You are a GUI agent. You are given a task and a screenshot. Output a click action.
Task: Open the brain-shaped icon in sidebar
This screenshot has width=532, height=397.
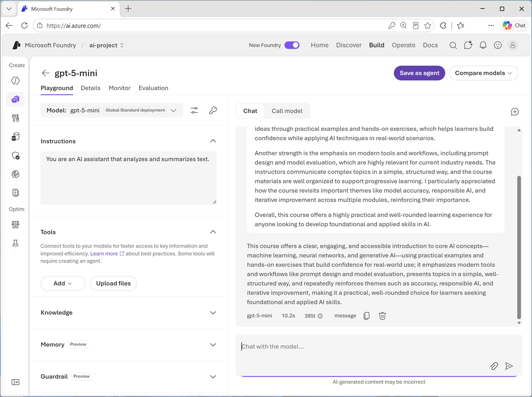16,174
